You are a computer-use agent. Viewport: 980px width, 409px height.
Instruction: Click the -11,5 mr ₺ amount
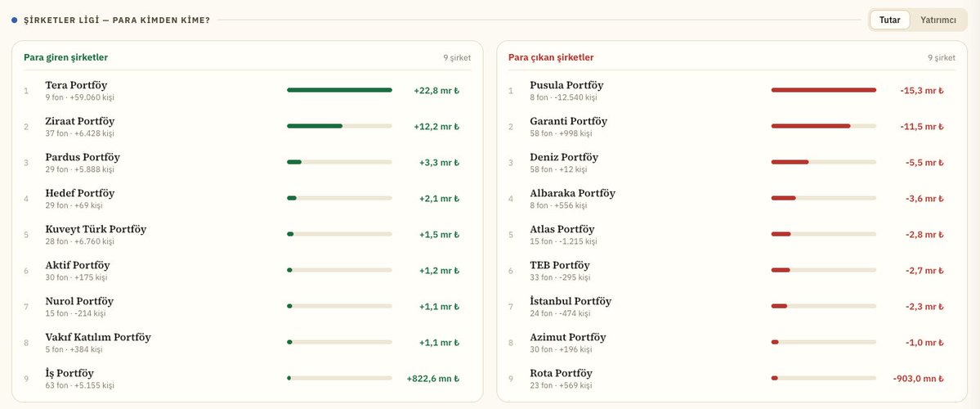tap(922, 127)
